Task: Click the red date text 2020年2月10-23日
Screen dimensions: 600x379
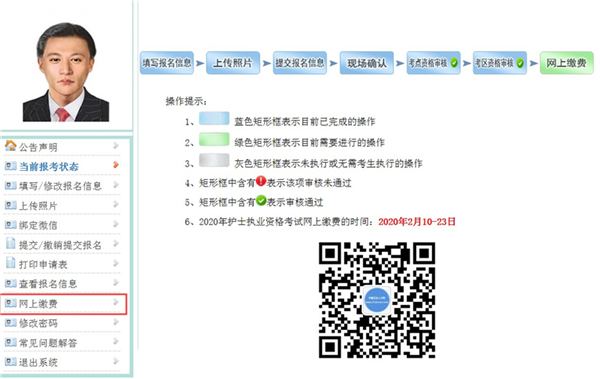Action: tap(417, 222)
